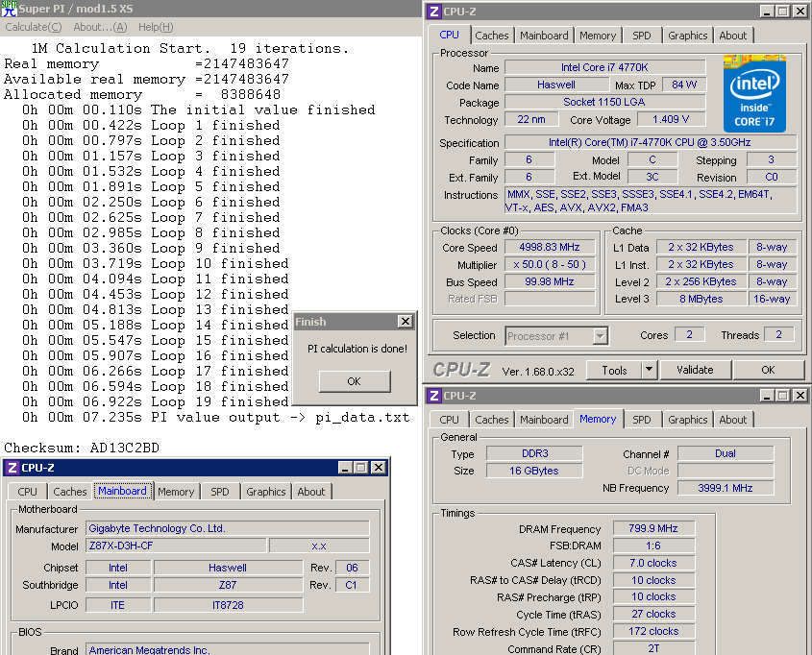The height and width of the screenshot is (655, 812).
Task: Open the Help(H) menu in Super PI
Action: pyautogui.click(x=156, y=27)
